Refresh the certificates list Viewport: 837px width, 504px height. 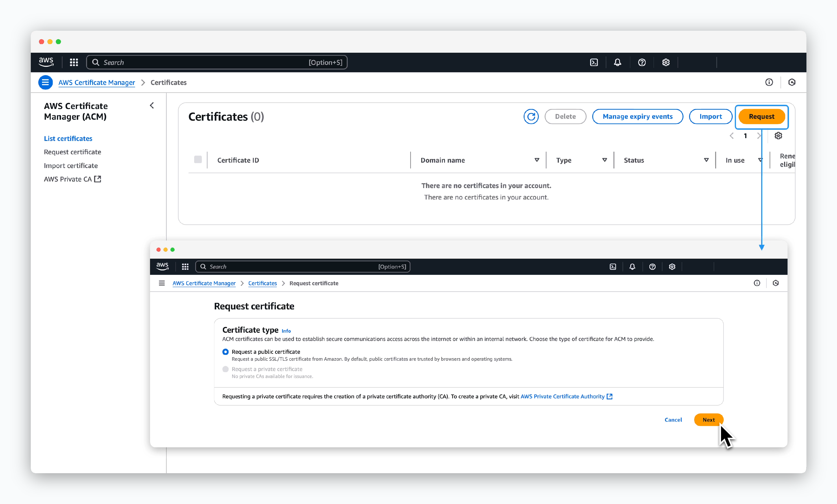[x=531, y=116]
